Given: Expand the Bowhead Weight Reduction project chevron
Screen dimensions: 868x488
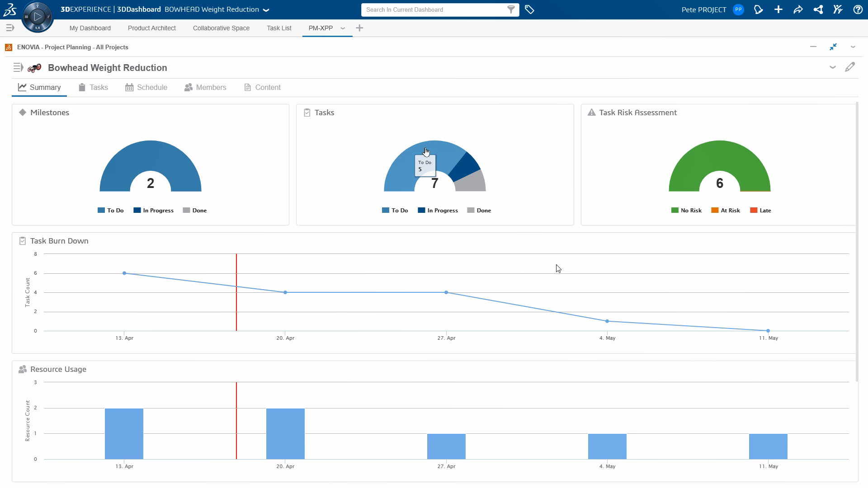Looking at the screenshot, I should 832,67.
